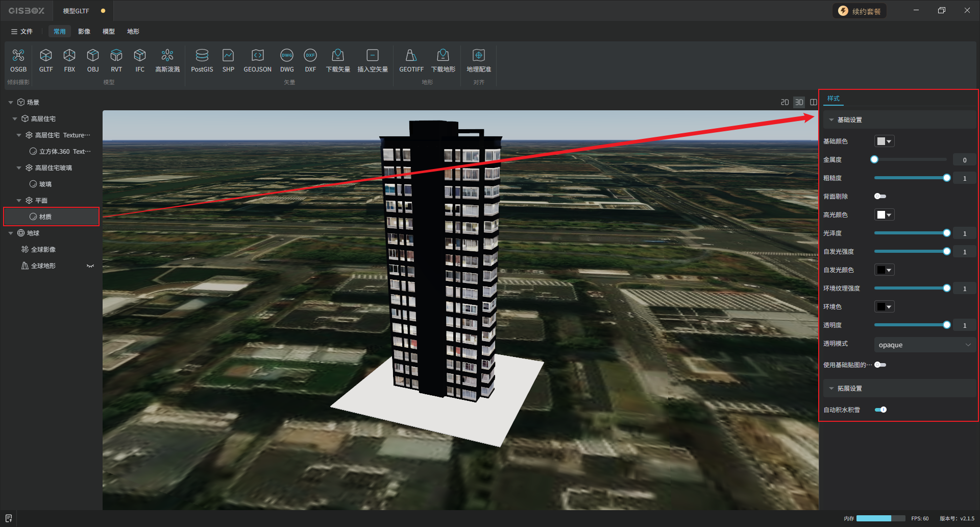
Task: Click the OSGB import icon
Action: pos(18,56)
